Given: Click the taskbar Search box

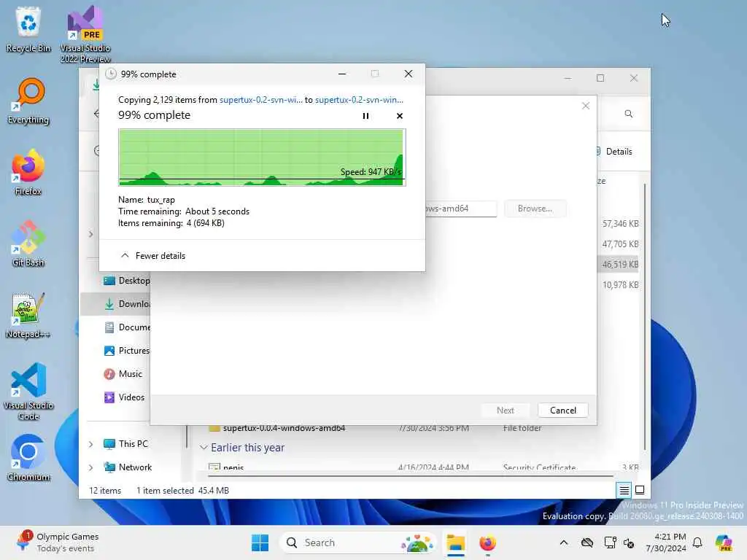Looking at the screenshot, I should tap(357, 542).
